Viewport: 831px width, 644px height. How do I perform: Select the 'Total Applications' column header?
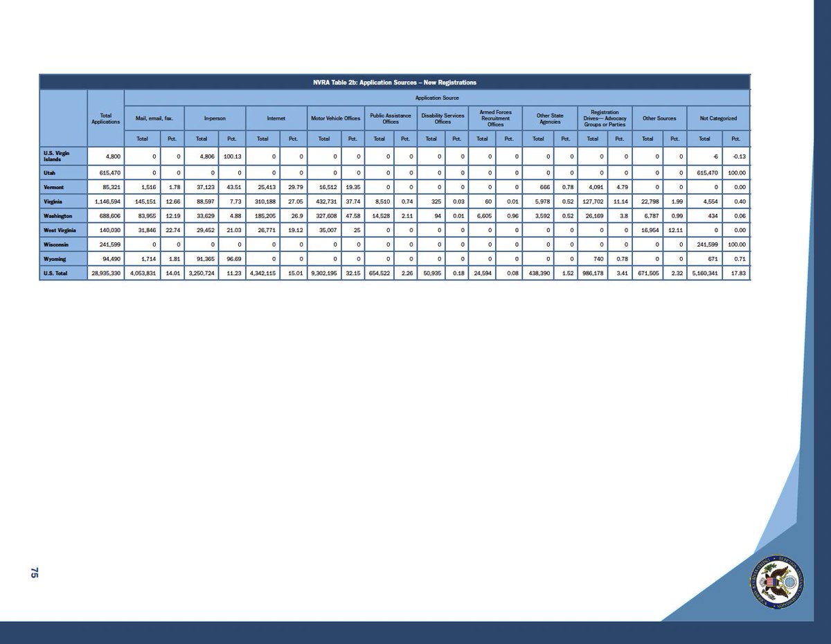click(106, 118)
